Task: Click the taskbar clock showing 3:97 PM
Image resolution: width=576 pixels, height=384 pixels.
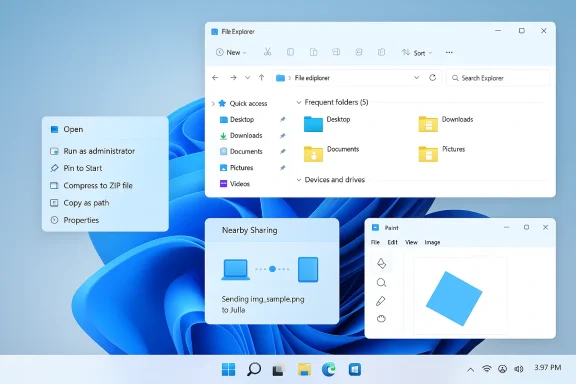Action: 547,367
